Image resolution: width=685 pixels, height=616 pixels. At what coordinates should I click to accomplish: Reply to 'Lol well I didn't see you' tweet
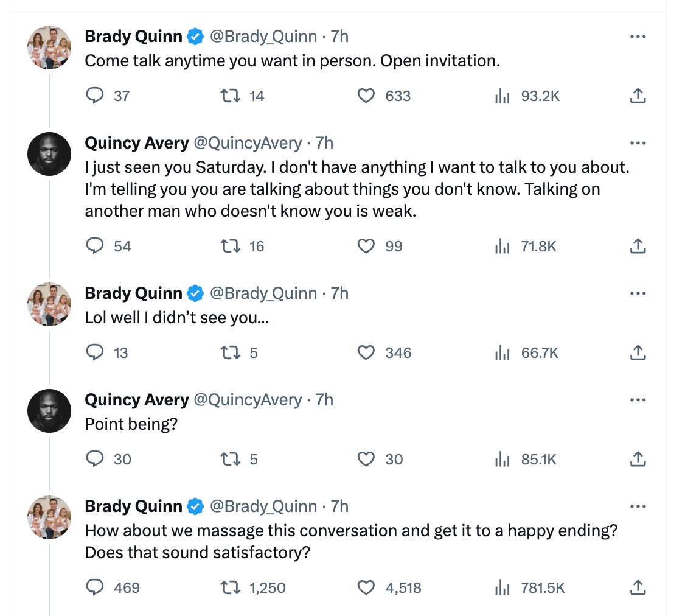pyautogui.click(x=95, y=353)
